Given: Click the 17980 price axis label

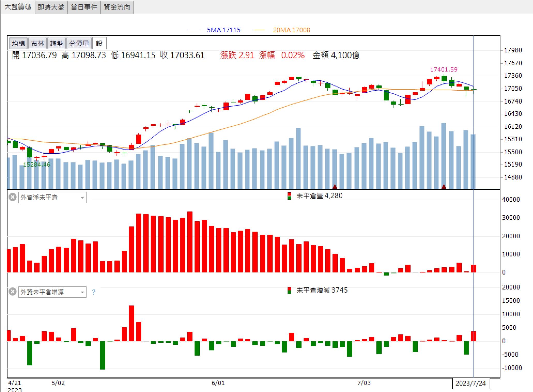Looking at the screenshot, I should tap(513, 50).
